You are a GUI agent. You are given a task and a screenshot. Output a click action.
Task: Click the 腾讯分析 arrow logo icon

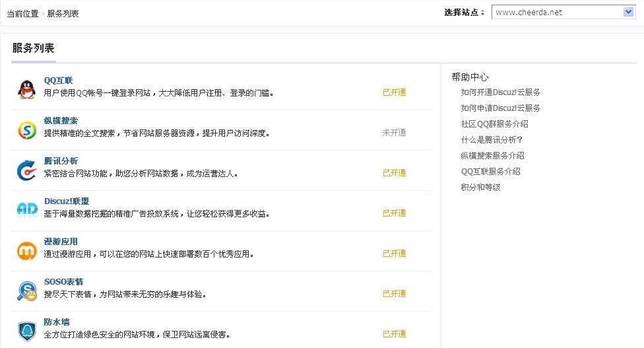click(x=26, y=170)
